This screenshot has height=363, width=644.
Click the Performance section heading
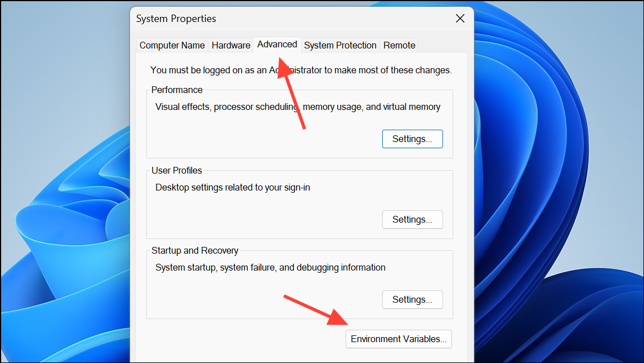click(177, 90)
